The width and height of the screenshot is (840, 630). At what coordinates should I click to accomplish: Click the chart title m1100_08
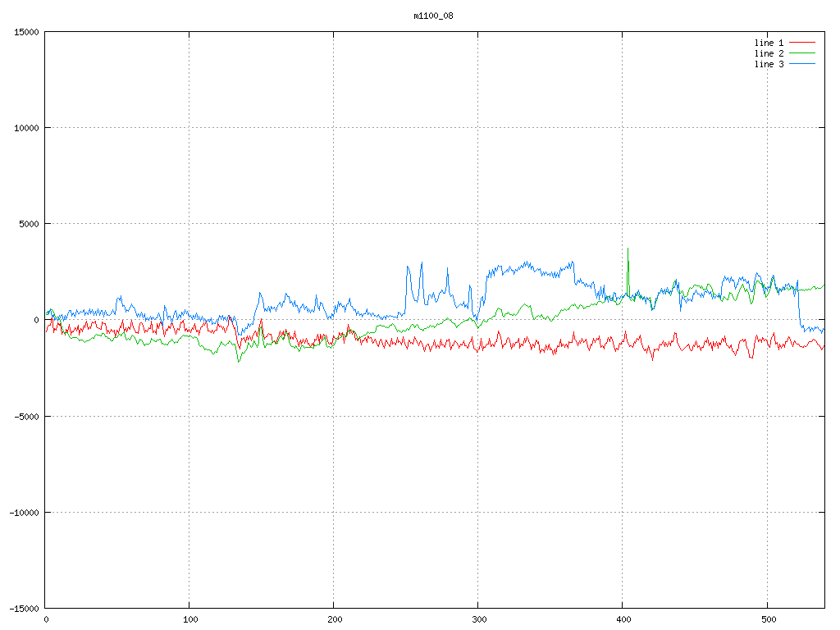pyautogui.click(x=433, y=16)
